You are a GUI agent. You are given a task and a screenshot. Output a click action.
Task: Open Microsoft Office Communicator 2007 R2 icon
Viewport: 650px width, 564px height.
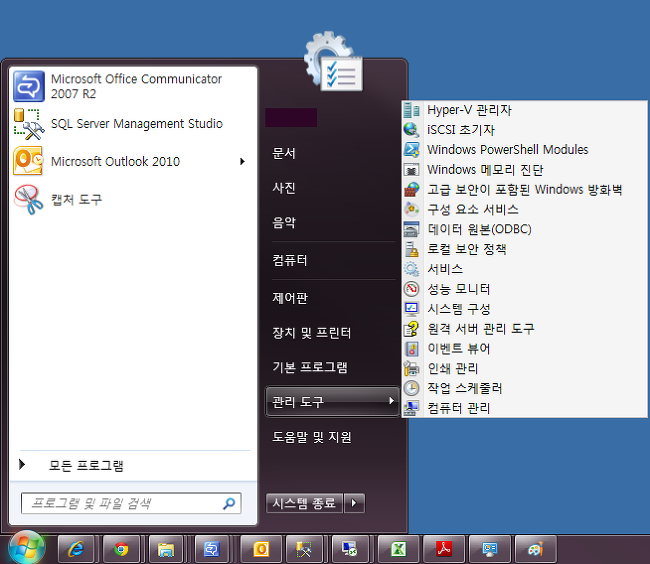pos(29,86)
